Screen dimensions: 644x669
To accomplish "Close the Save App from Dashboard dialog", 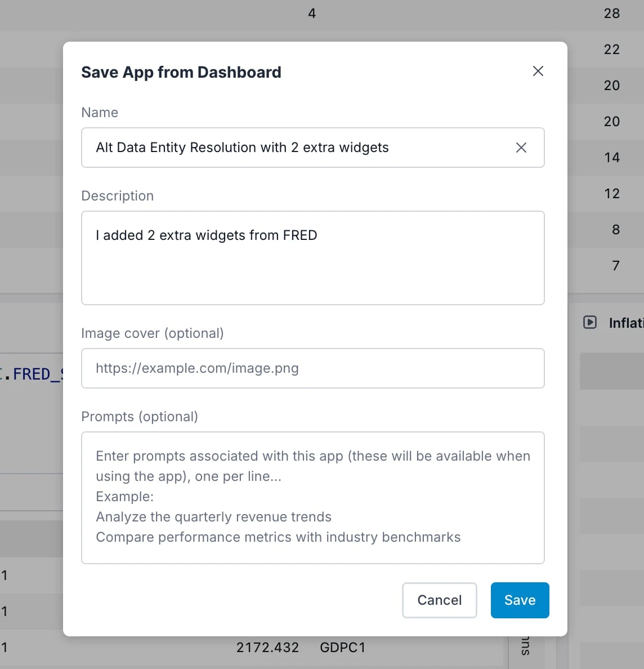I will [538, 71].
